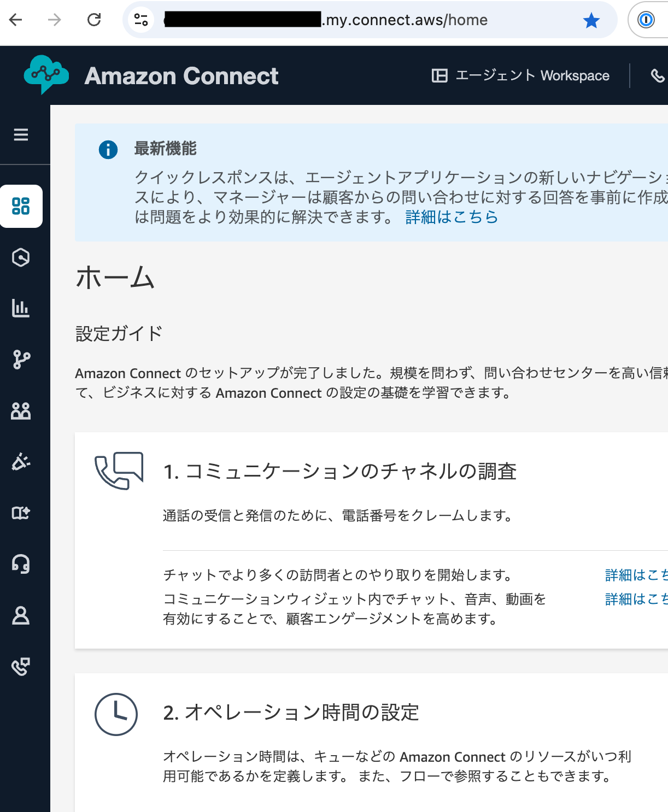
Task: Click the clock icon in step 2
Action: coord(116,714)
